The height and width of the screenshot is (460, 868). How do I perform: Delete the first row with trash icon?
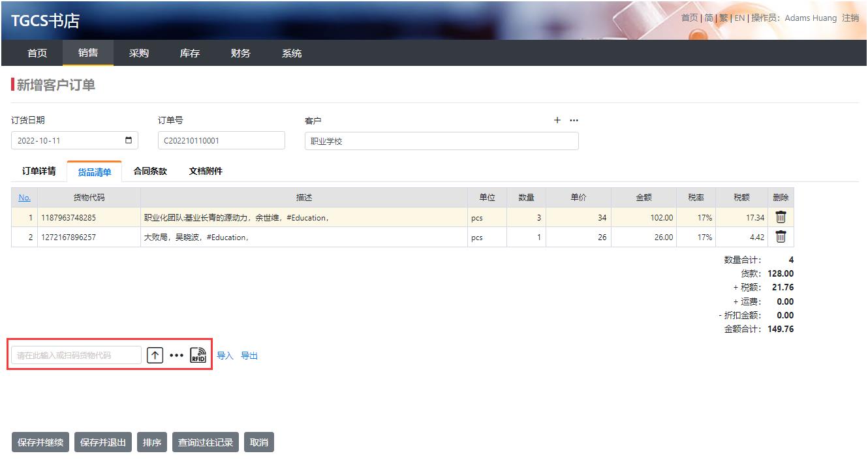[781, 218]
